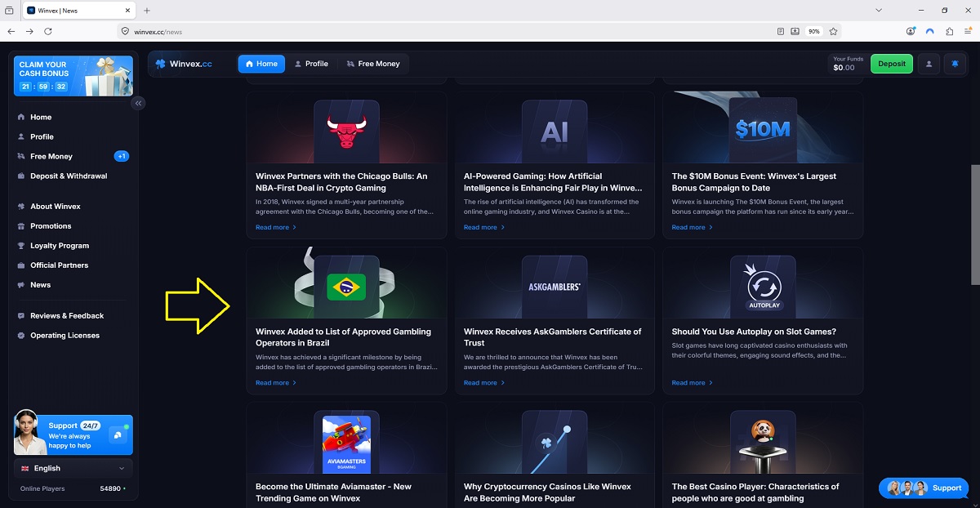The image size is (980, 508).
Task: Click the About Winvex sidebar icon
Action: pyautogui.click(x=21, y=207)
